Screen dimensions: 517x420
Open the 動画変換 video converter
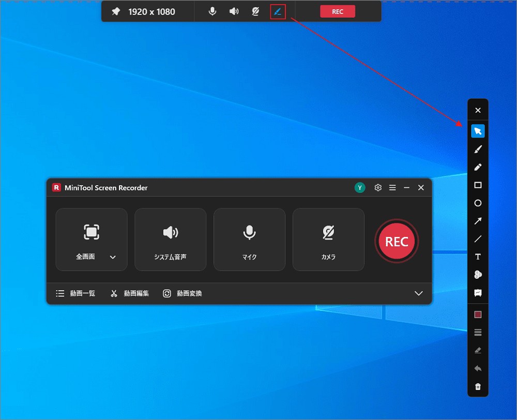coord(183,293)
